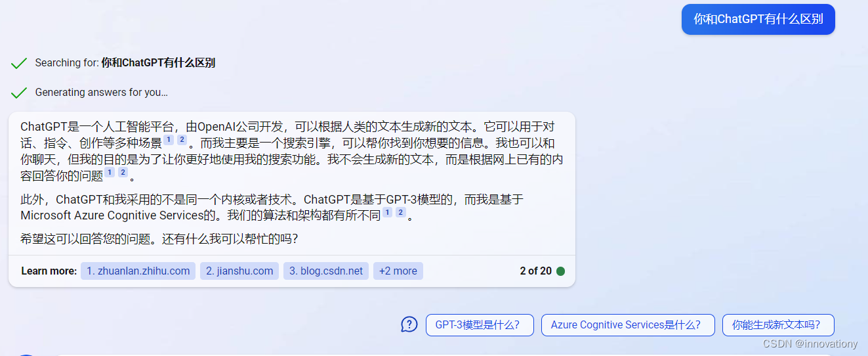868x356 pixels.
Task: Click the user message 你和ChatGPT有什么区别 bubble
Action: coord(758,19)
